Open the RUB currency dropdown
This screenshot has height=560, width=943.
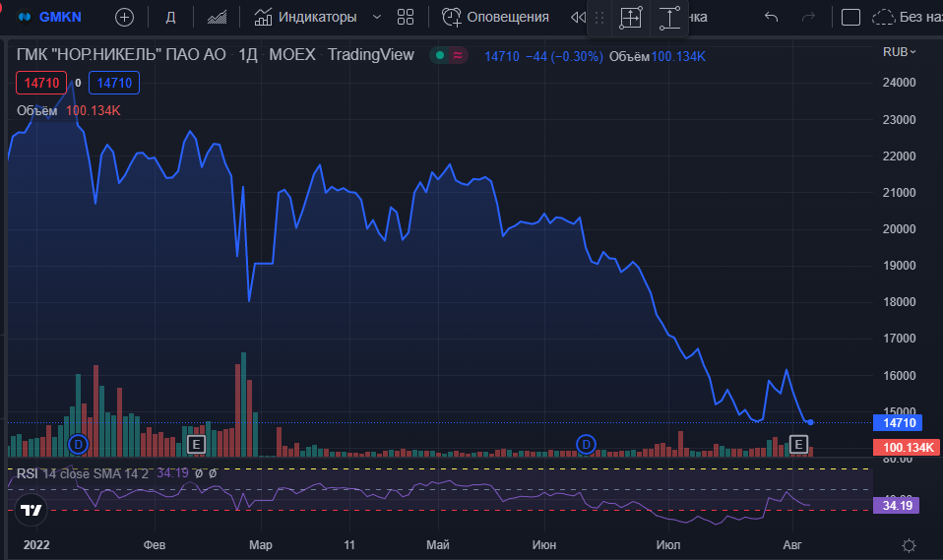(x=899, y=52)
